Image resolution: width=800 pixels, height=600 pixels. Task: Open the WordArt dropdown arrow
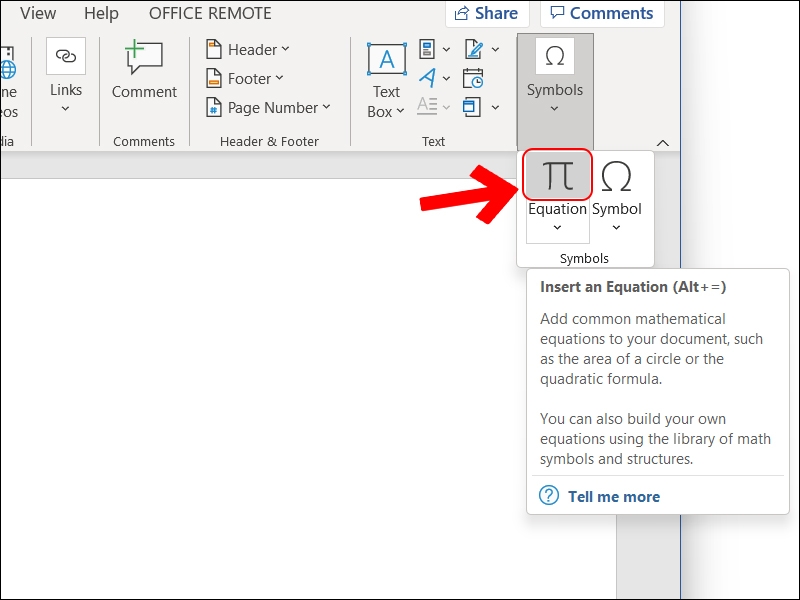(446, 78)
